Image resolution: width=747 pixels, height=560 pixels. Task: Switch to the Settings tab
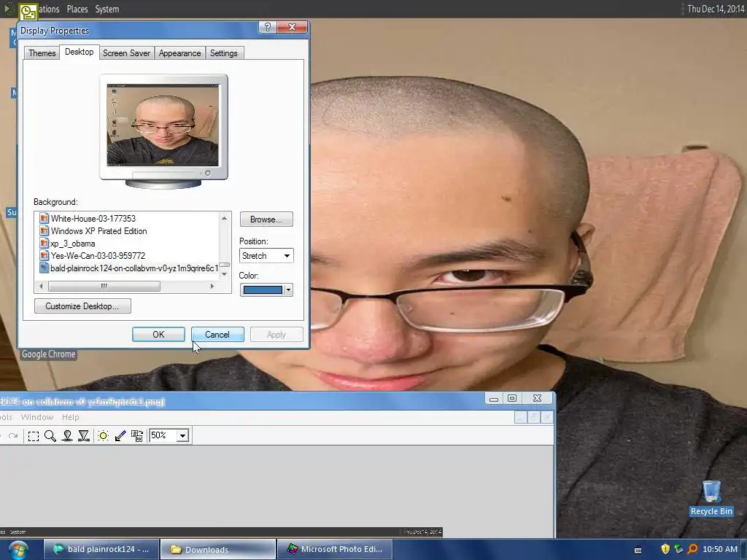click(223, 53)
